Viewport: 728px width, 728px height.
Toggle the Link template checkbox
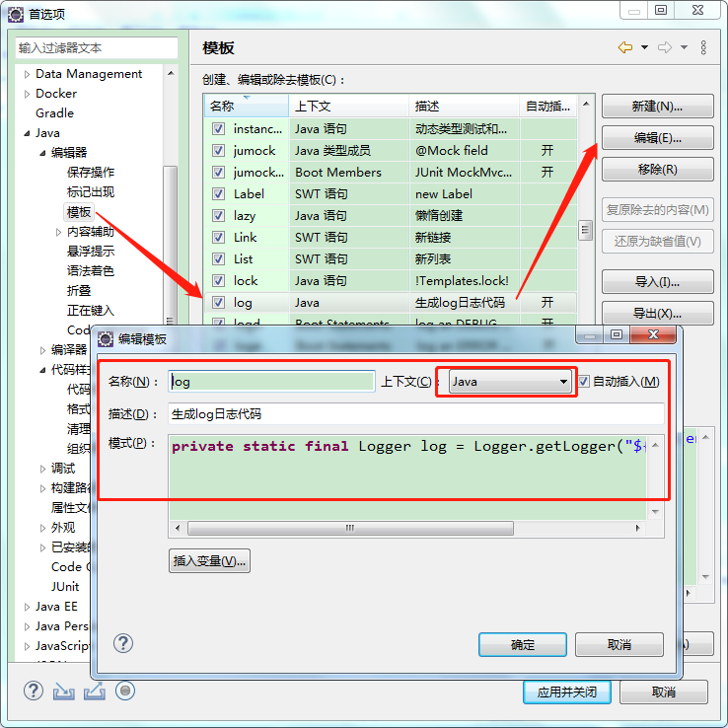pos(218,238)
